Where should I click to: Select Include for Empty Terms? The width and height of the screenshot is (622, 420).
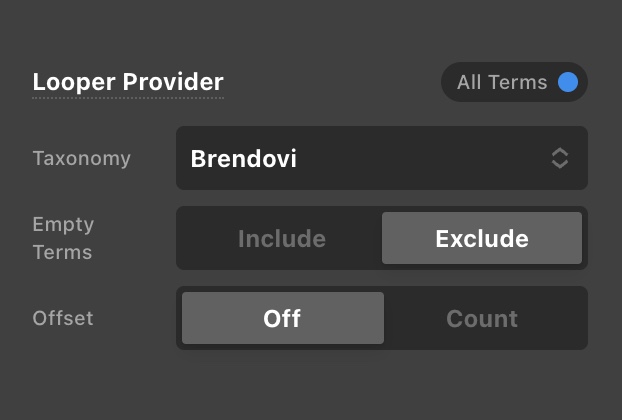click(x=282, y=238)
